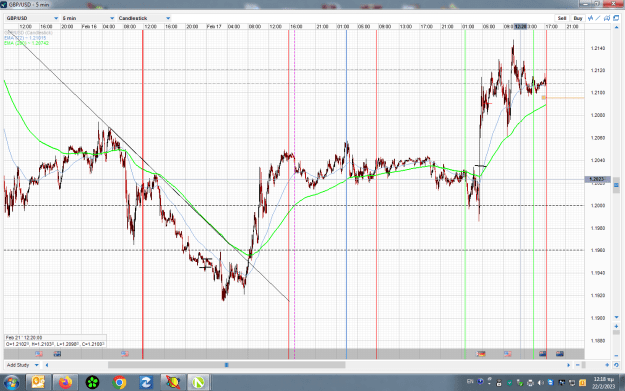Screen dimensions: 625x391
Task: Click the orange price alert marker
Action: click(544, 98)
